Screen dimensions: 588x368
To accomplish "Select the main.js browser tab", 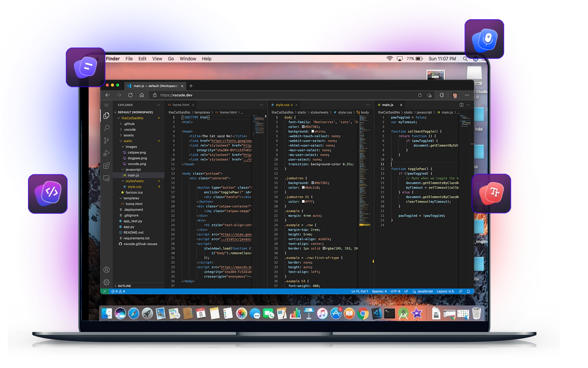I will point(155,86).
